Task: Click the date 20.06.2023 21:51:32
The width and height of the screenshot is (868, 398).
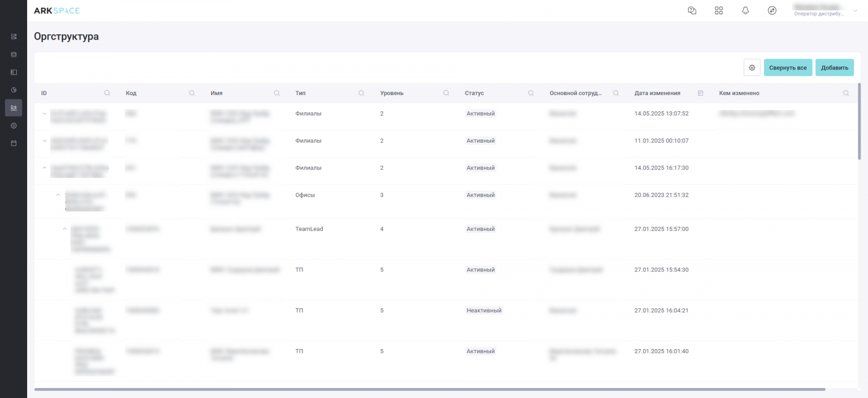Action: pyautogui.click(x=661, y=195)
